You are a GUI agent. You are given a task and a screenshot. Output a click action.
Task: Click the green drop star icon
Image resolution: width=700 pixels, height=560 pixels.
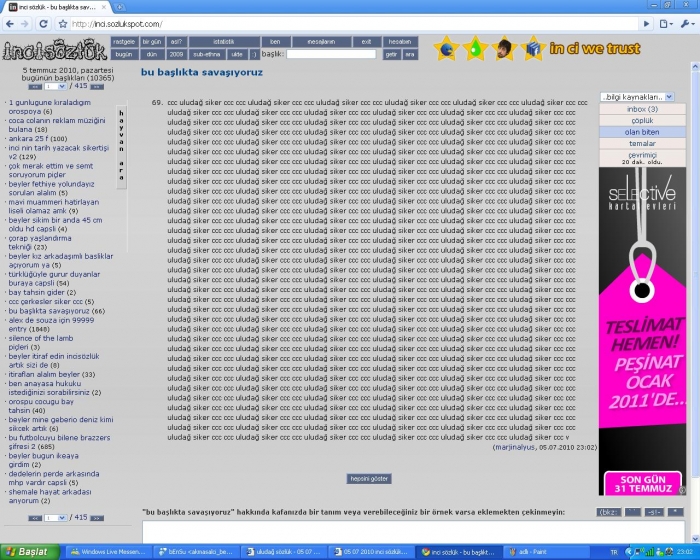click(x=475, y=48)
